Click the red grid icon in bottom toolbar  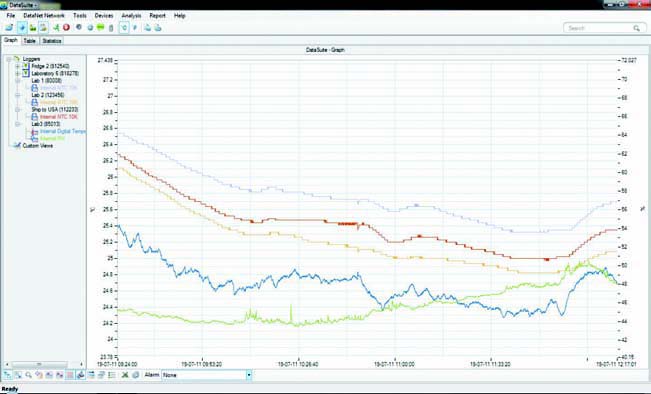coord(70,375)
